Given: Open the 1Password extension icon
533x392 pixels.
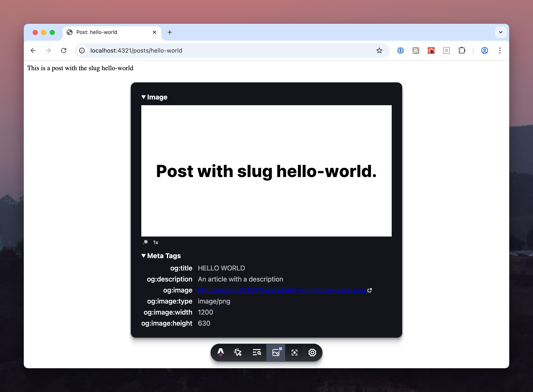Looking at the screenshot, I should [401, 50].
